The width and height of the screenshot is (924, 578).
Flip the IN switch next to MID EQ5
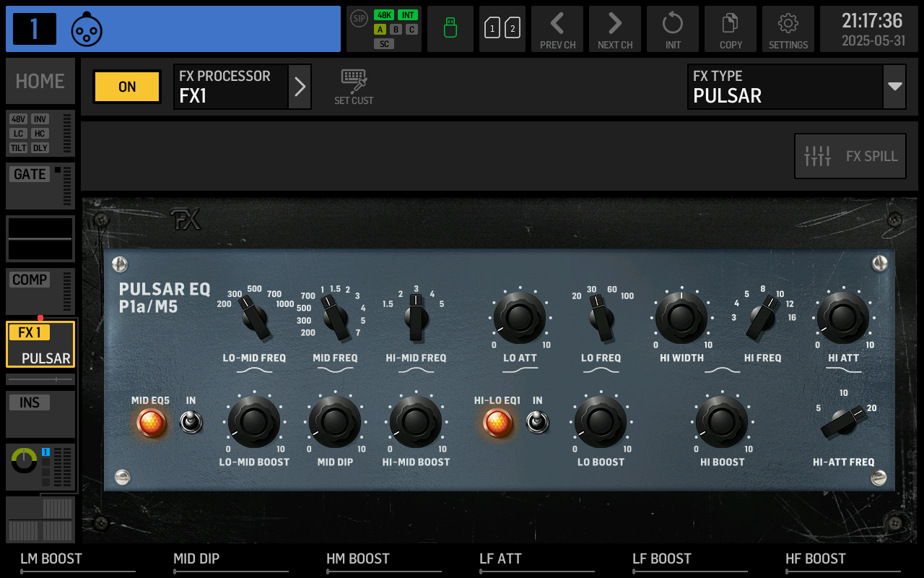tap(191, 423)
